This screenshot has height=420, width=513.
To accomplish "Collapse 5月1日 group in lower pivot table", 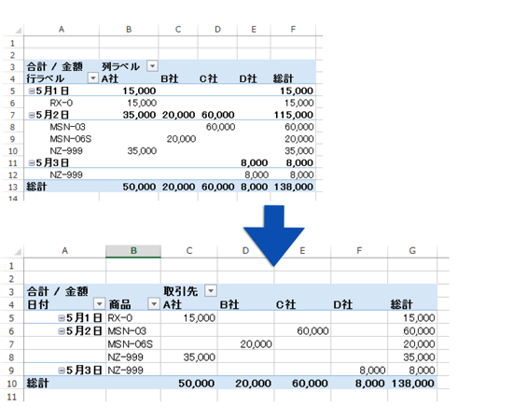I will click(62, 318).
